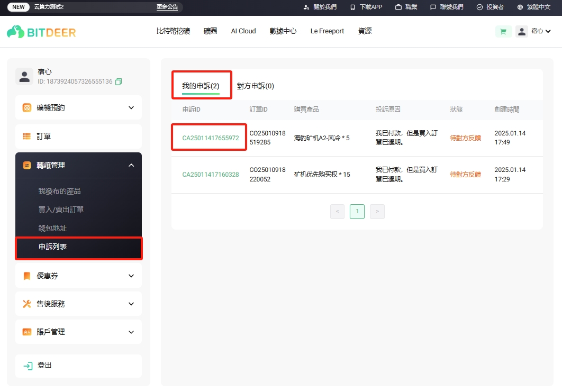562x392 pixels.
Task: Select page 1 in pagination
Action: 357,212
